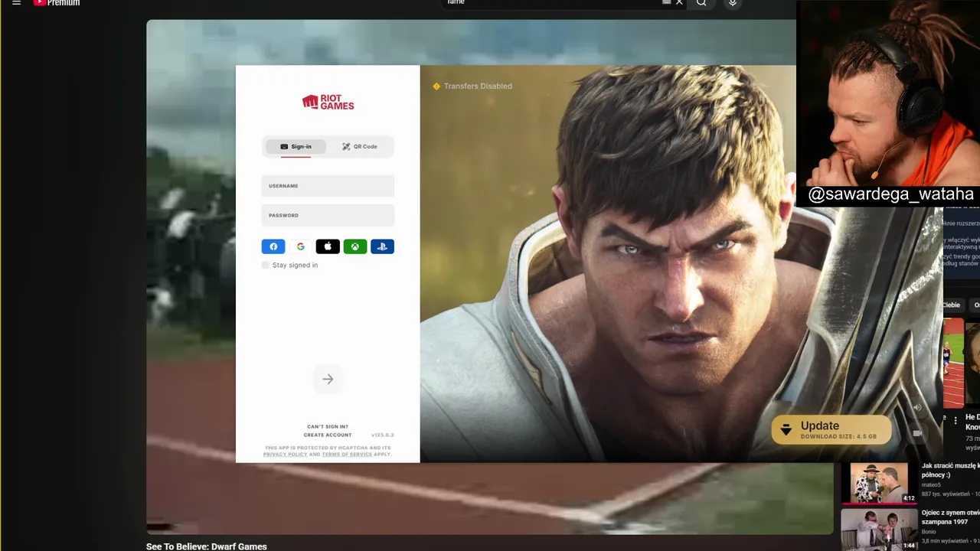The width and height of the screenshot is (980, 551).
Task: Click the Transfers Disabled text
Action: point(478,86)
